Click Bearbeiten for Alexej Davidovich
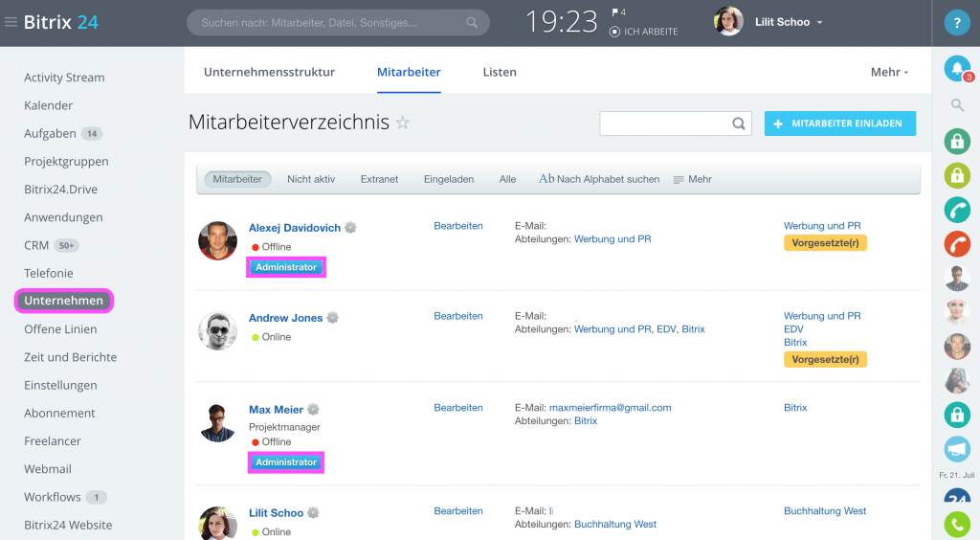 tap(458, 226)
